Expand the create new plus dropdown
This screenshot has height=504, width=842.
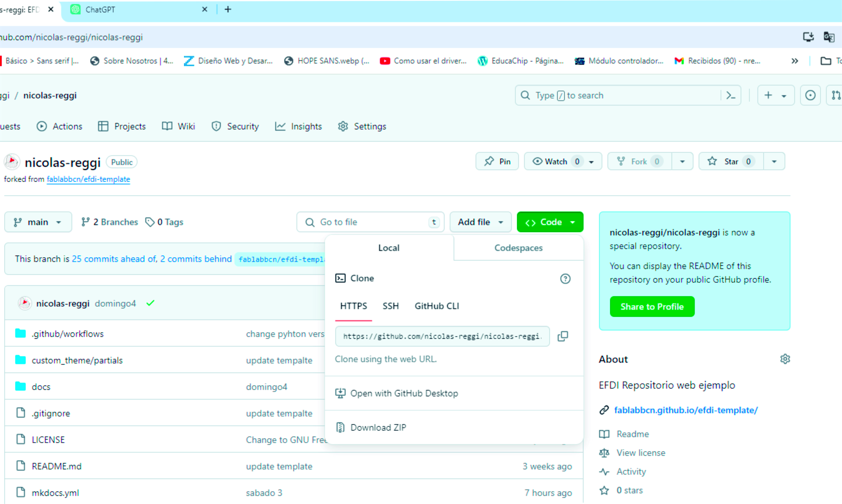click(776, 95)
